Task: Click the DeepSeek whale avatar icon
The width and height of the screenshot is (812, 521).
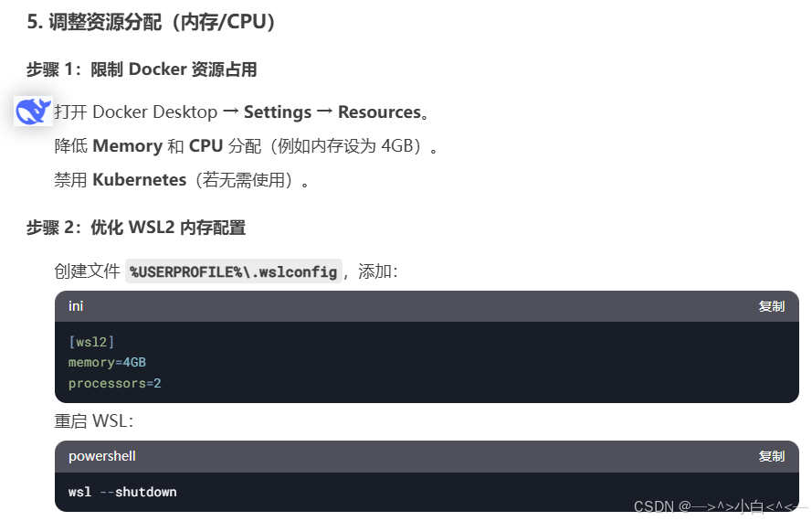Action: click(33, 111)
